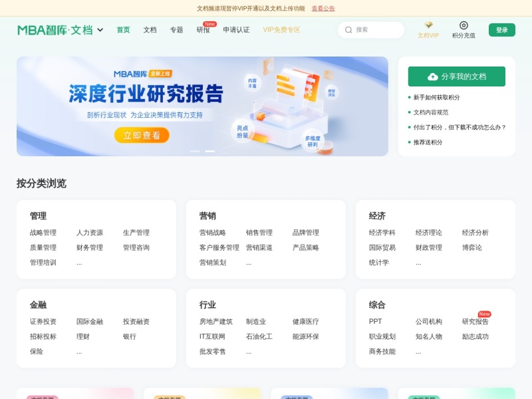The image size is (532, 399).
Task: Expand more items under 管理 via ellipsis
Action: click(79, 263)
